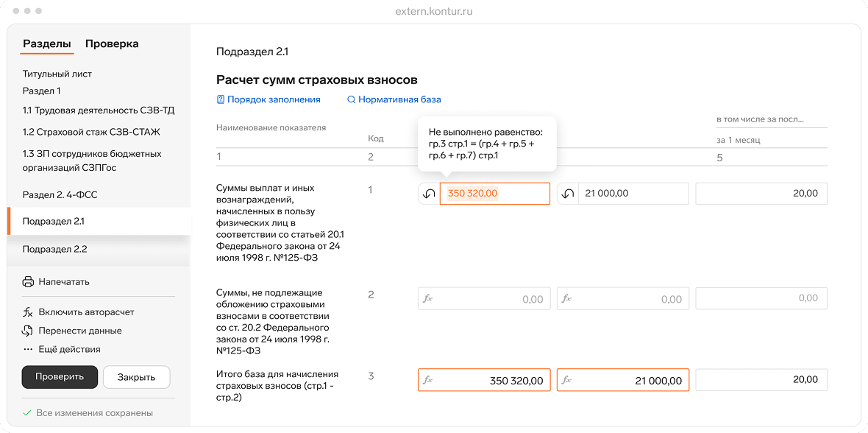Screen dimensions: 868x433
Task: Click the fx icon in the Итого база row
Action: pyautogui.click(x=429, y=379)
